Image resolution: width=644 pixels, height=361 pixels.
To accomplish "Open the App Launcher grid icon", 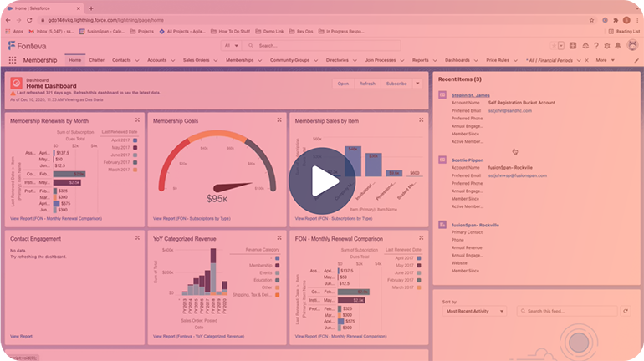I will click(13, 60).
